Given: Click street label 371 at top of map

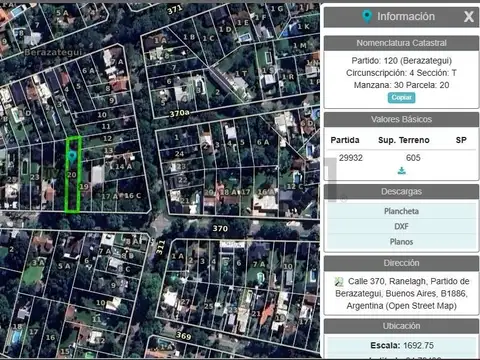Looking at the screenshot, I should (175, 10).
